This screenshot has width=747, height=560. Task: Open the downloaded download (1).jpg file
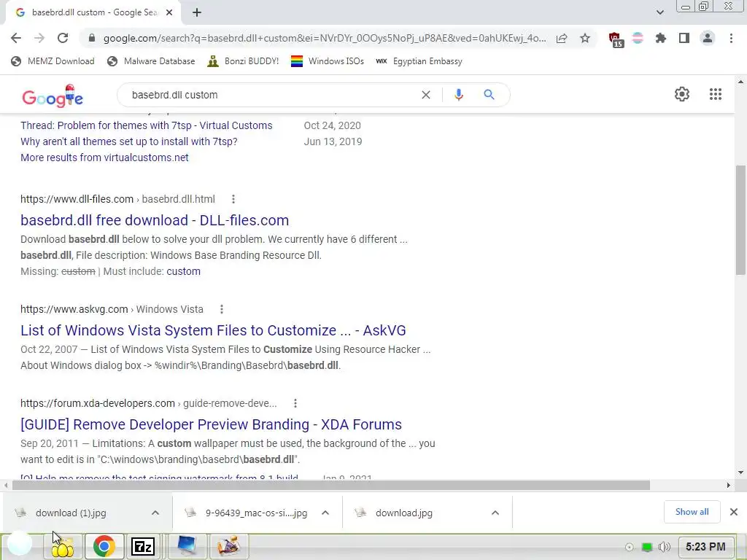(71, 513)
